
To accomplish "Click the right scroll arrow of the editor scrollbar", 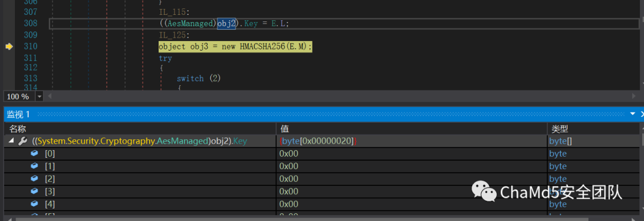I will pos(633,97).
